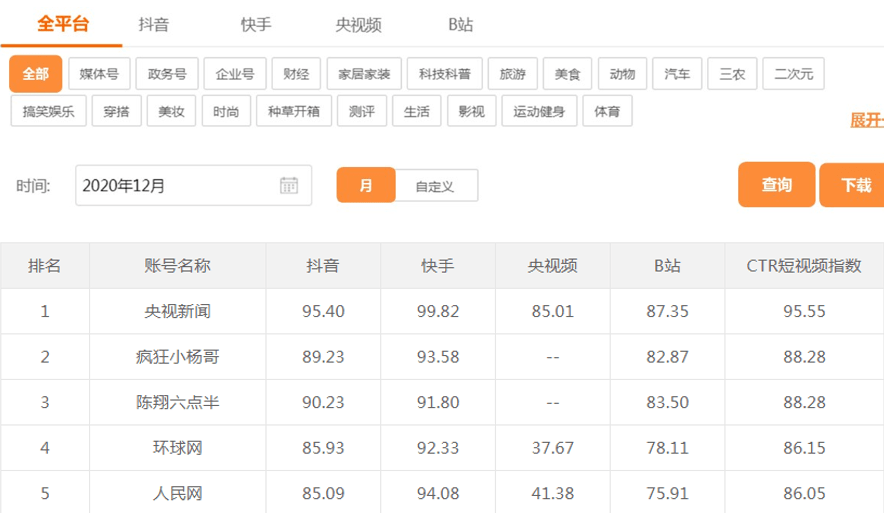This screenshot has width=884, height=513.
Task: Click the 账号名称 column header
Action: (x=178, y=266)
